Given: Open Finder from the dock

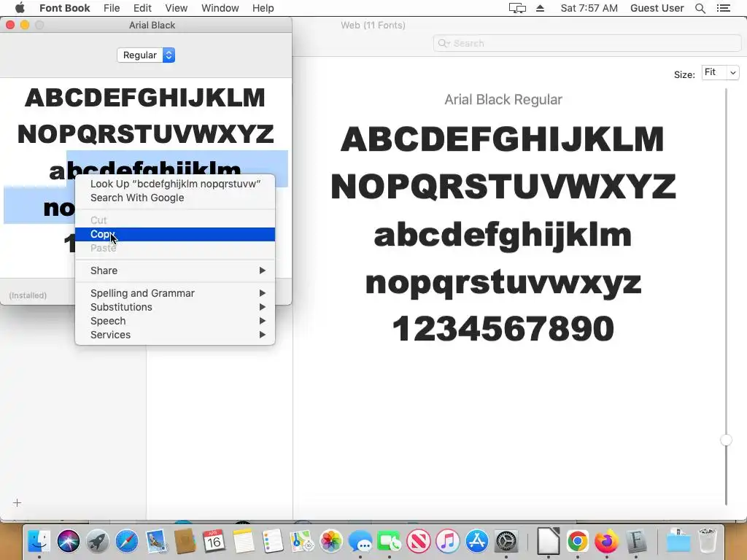Looking at the screenshot, I should pos(39,542).
